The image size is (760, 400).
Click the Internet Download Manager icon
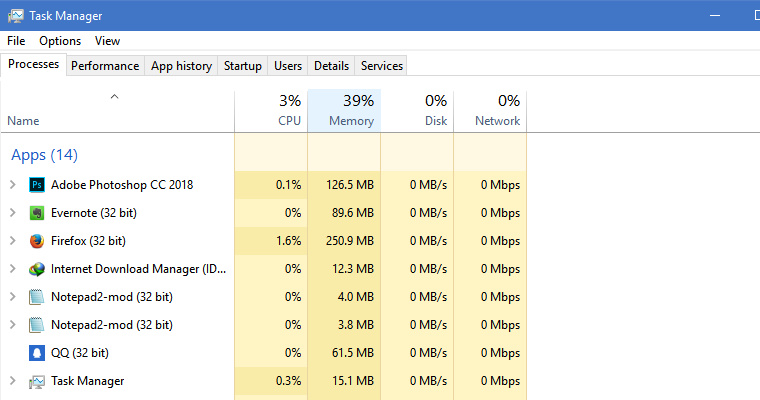click(37, 269)
